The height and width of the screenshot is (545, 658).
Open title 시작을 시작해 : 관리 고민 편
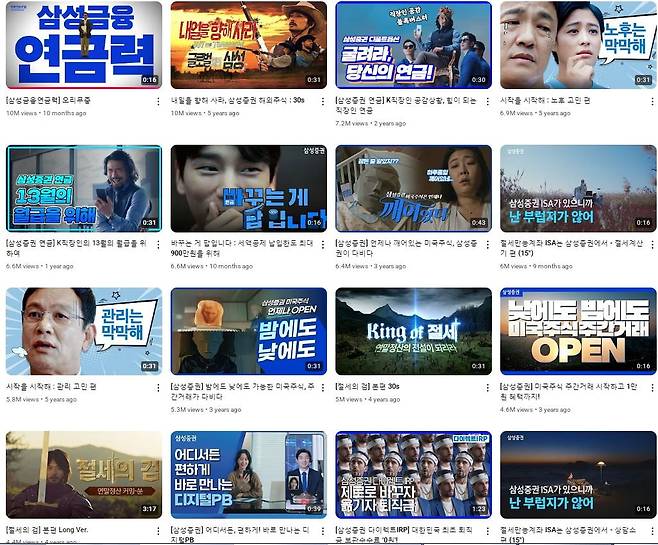(x=51, y=386)
